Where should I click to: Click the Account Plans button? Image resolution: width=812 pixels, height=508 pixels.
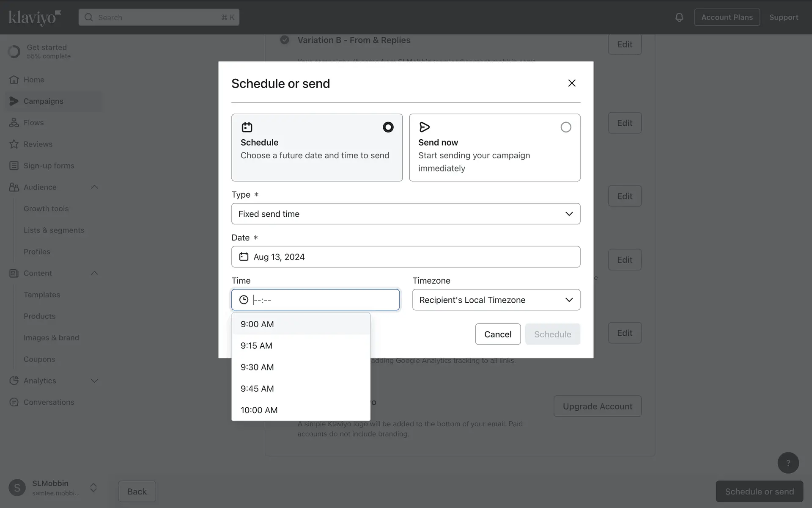tap(727, 17)
